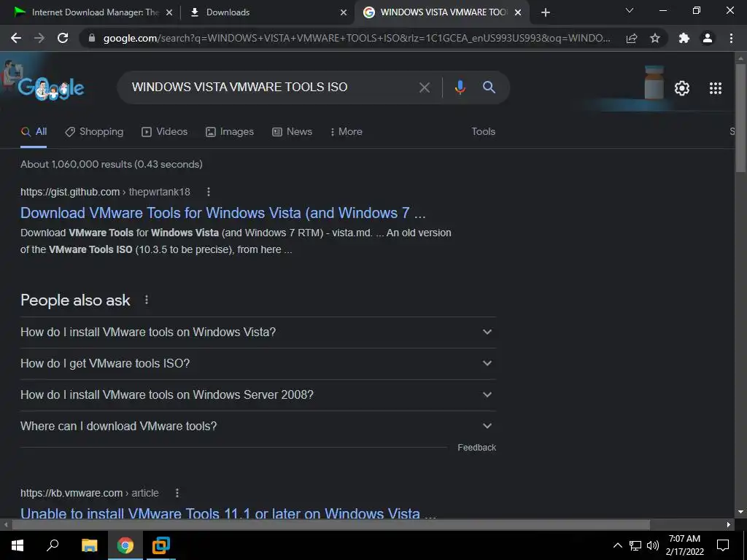Open a new browser tab

click(546, 12)
